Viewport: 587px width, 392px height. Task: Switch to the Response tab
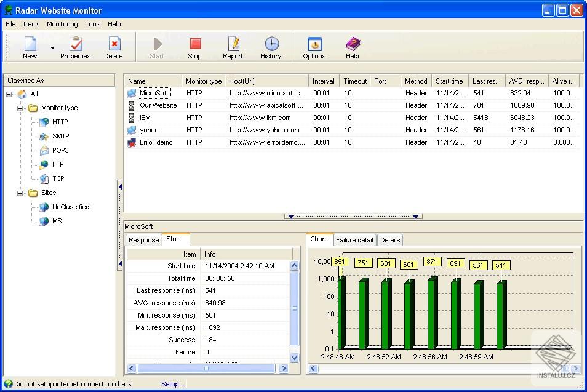click(143, 240)
